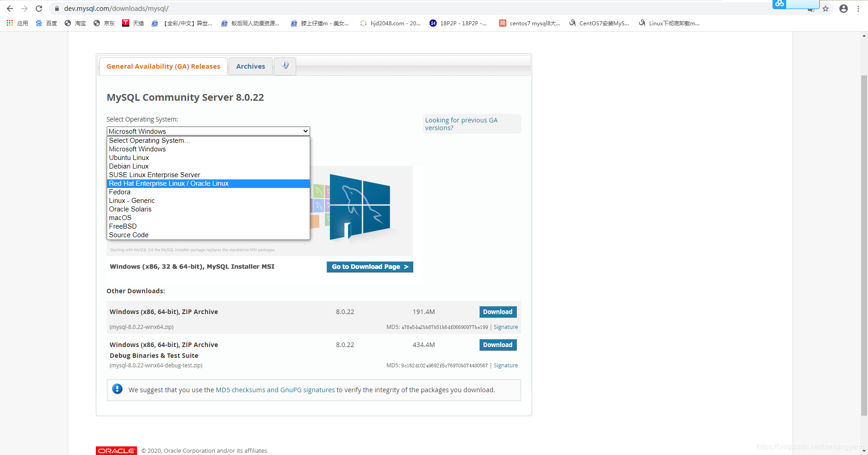Image resolution: width=868 pixels, height=455 pixels.
Task: Click '(mysql-8.0.22-winx64.zip)' filename text
Action: [x=142, y=327]
